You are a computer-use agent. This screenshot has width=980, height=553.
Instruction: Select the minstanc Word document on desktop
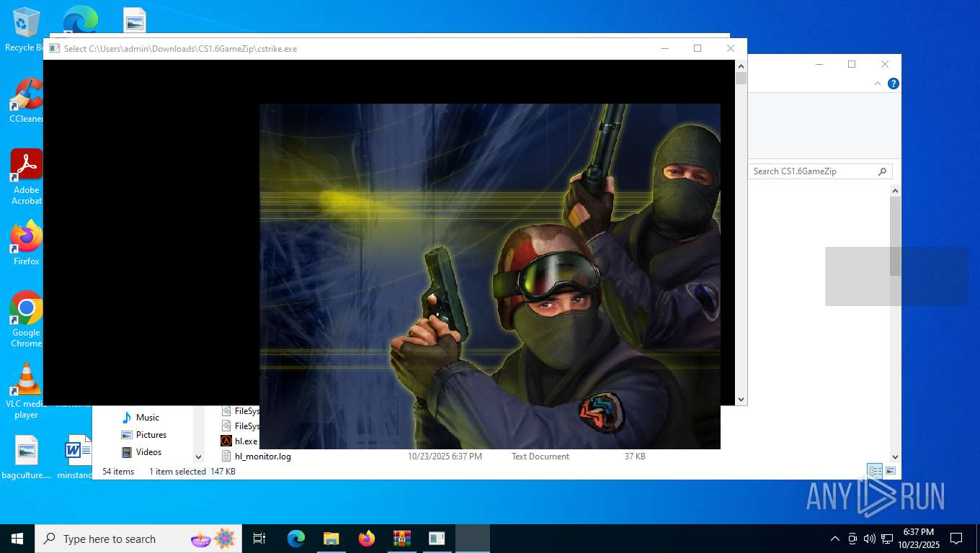(x=75, y=458)
